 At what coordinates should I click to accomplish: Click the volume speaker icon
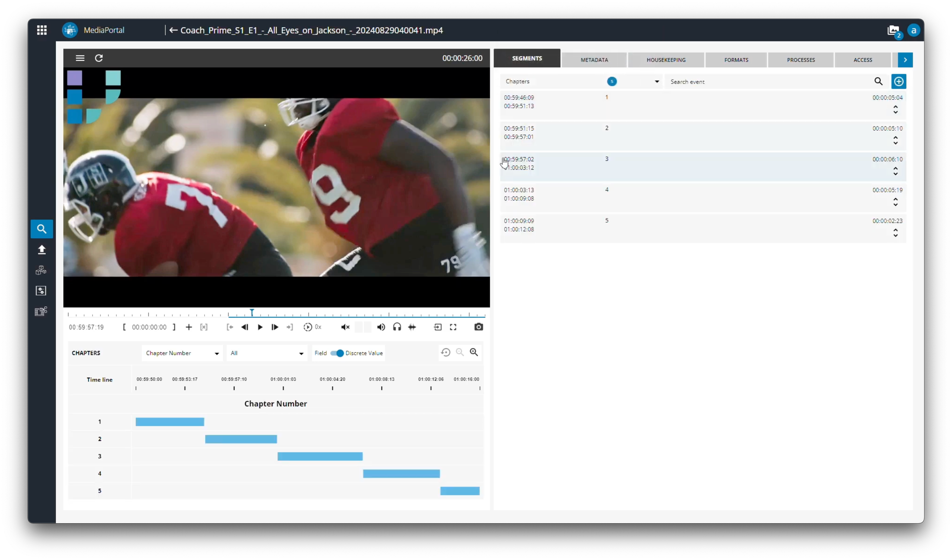pos(381,327)
